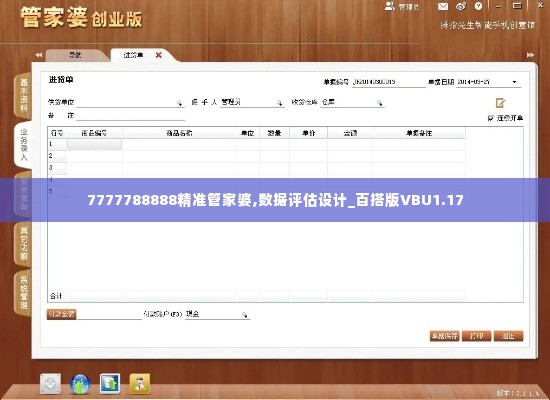The height and width of the screenshot is (400, 550).
Task: Click the 合计 totals row label
Action: point(56,296)
